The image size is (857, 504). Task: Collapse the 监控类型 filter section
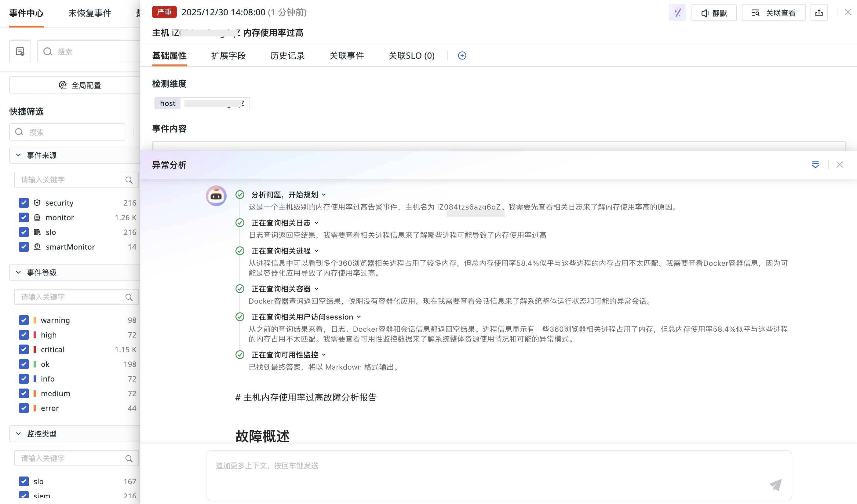[x=18, y=434]
